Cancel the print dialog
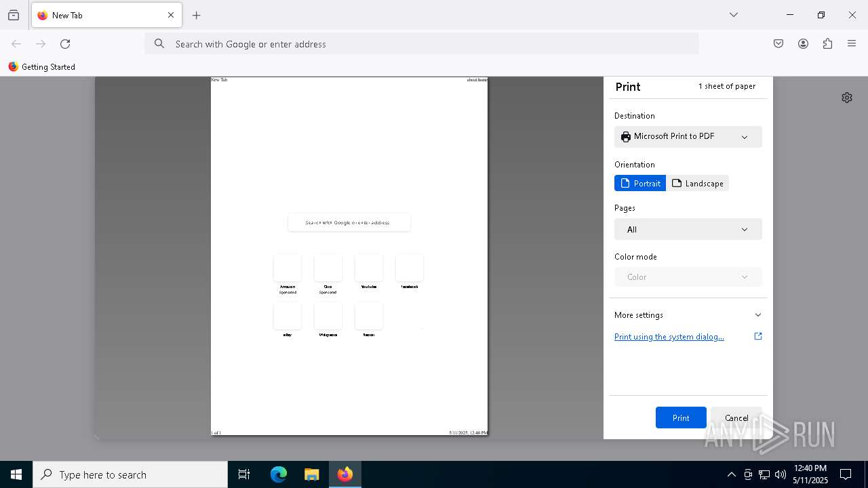Screen dimensions: 868x488 point(736,418)
